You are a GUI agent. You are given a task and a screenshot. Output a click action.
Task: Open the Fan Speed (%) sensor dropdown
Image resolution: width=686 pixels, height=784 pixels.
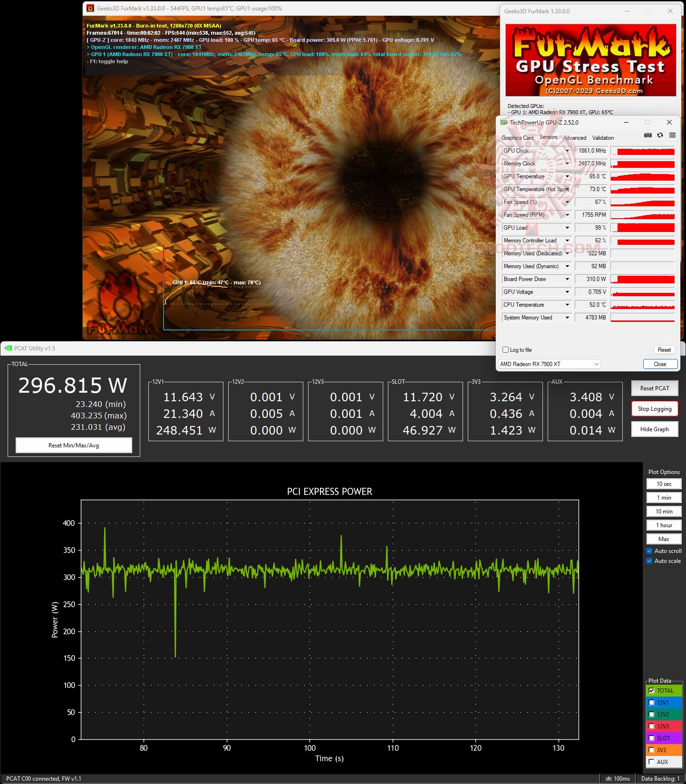tap(567, 202)
